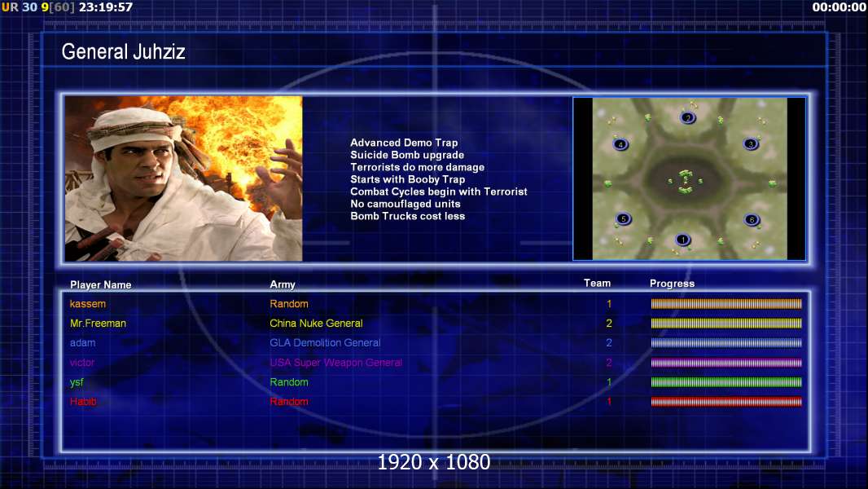Click the USA Super Weapon General entry
Screen dimensions: 868x489
(336, 363)
